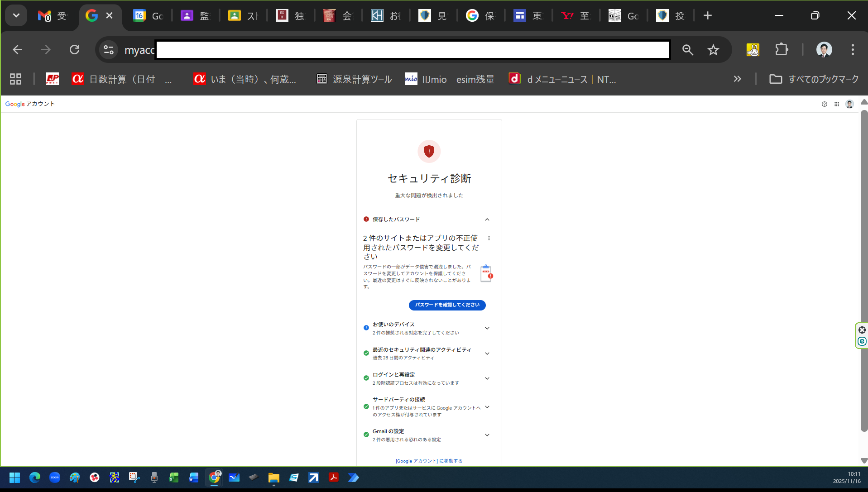The image size is (868, 492).
Task: Expand the サードパーティの接続 section
Action: click(x=487, y=407)
